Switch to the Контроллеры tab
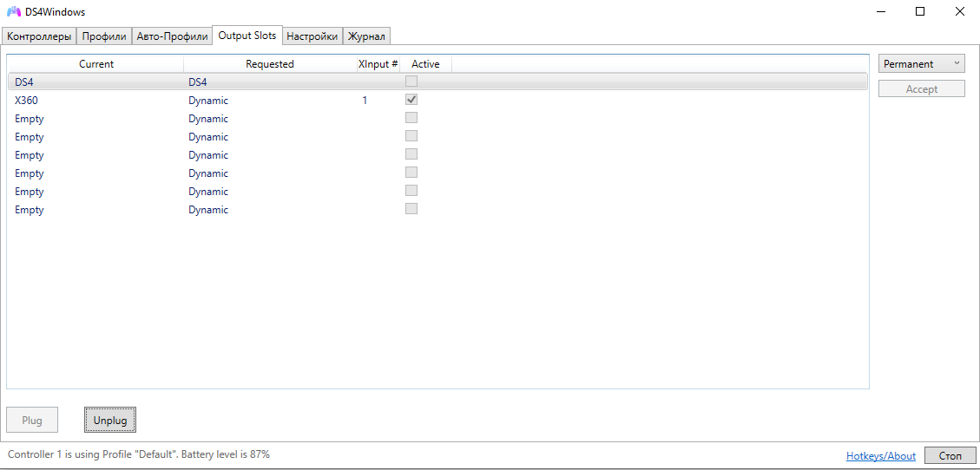This screenshot has height=470, width=980. click(x=39, y=36)
